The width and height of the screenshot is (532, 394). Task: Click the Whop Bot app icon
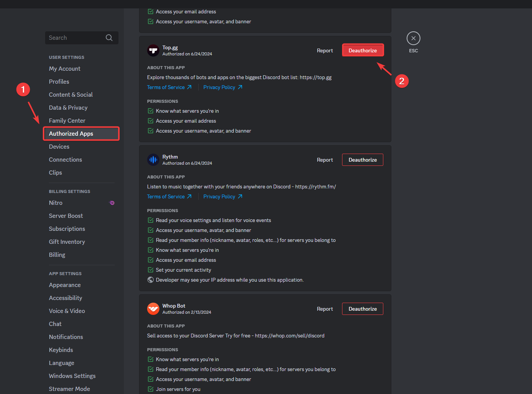tap(153, 308)
